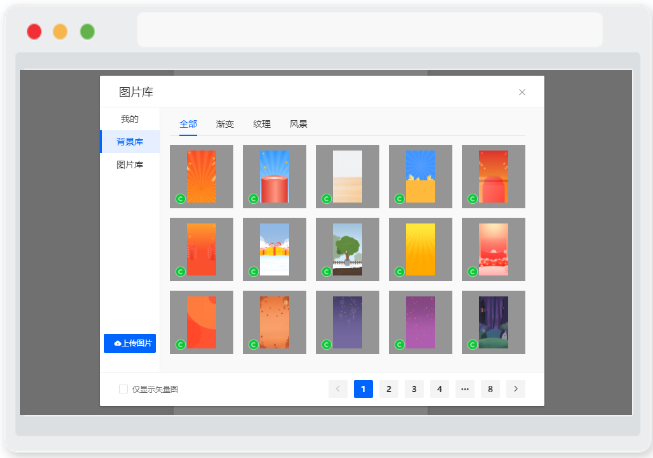The image size is (653, 458).
Task: Click green badge on orange confetti thumbnail
Action: click(x=254, y=345)
